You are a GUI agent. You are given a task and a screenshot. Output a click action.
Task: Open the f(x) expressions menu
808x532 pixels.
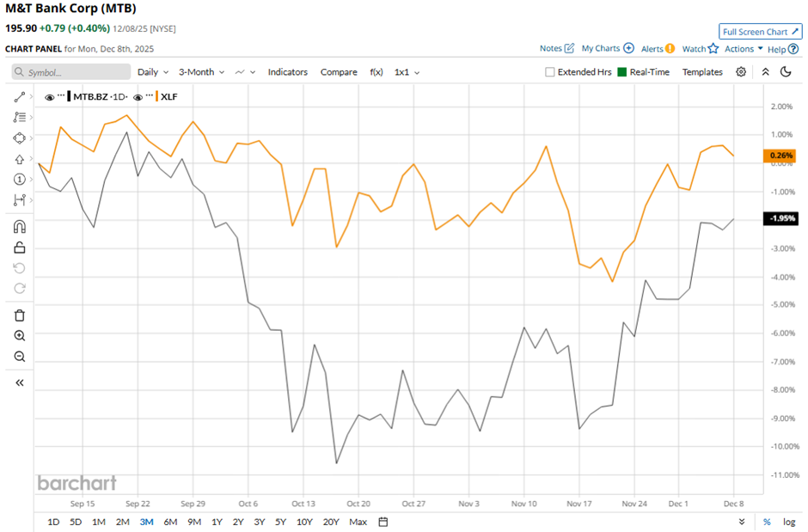point(376,72)
